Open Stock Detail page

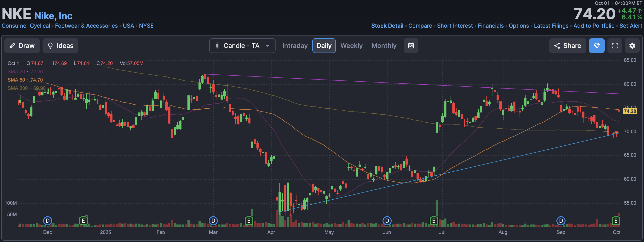click(387, 26)
